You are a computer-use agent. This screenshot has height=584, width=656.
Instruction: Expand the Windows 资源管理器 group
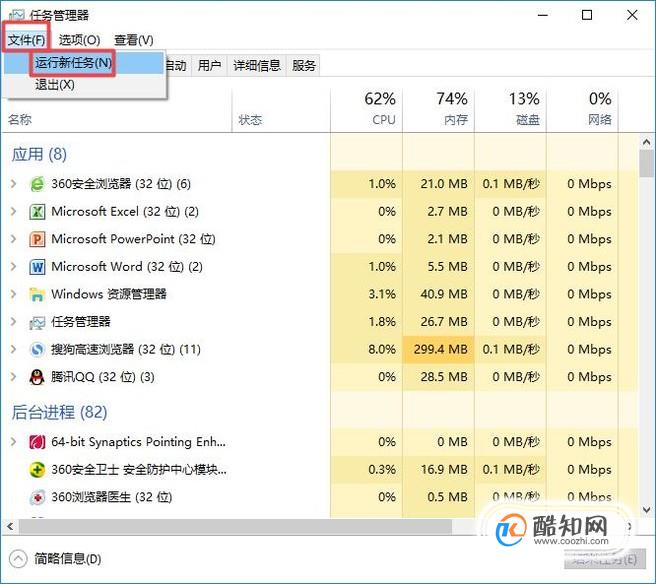14,294
